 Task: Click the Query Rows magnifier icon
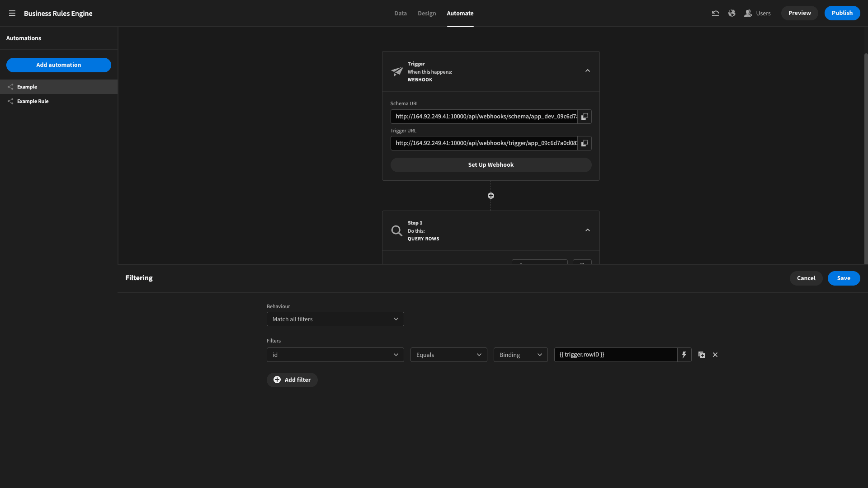pyautogui.click(x=396, y=231)
